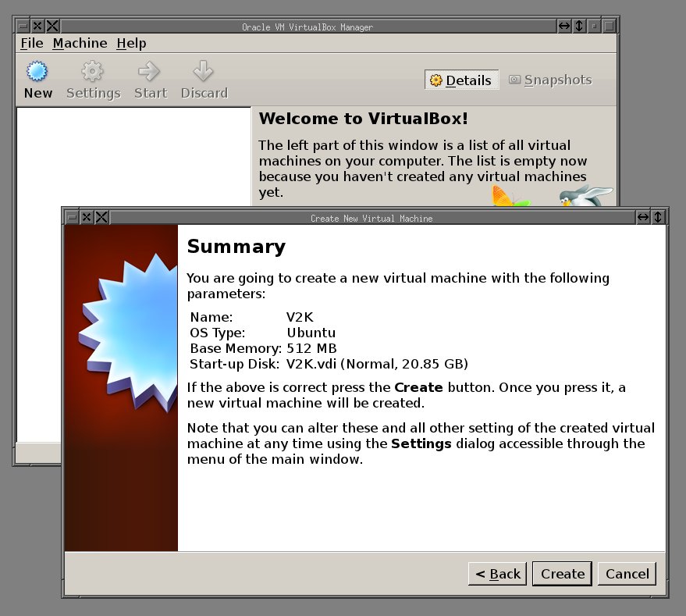686x616 pixels.
Task: Open the File menu
Action: 32,44
